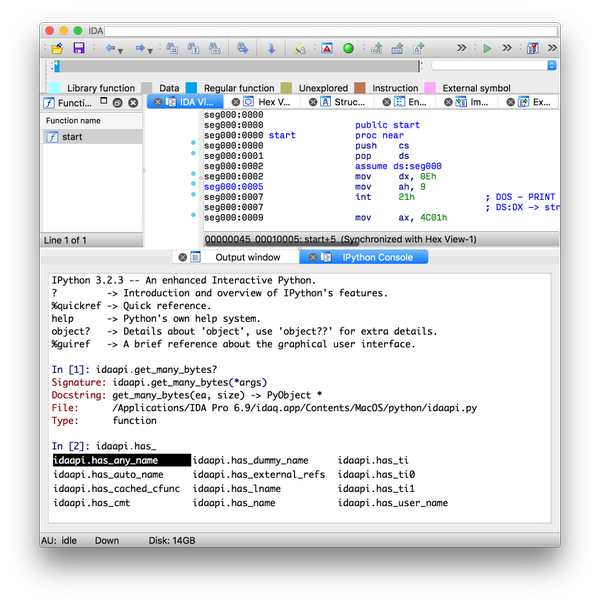Click the first binoculars search icon

pos(172,48)
